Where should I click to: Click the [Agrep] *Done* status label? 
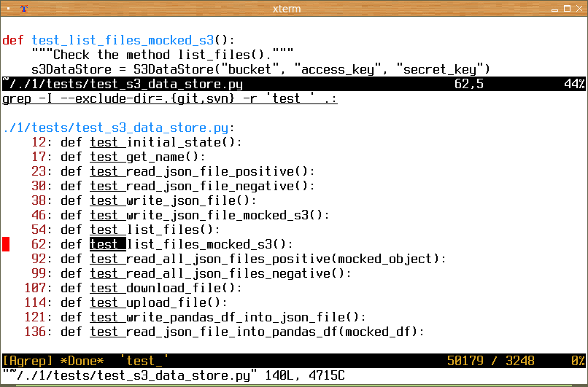(53, 361)
